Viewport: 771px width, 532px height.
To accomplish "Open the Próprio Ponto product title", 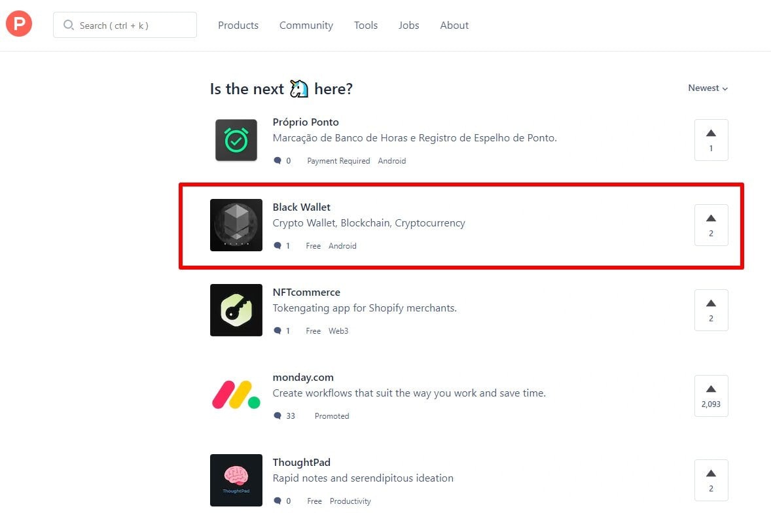I will [306, 122].
